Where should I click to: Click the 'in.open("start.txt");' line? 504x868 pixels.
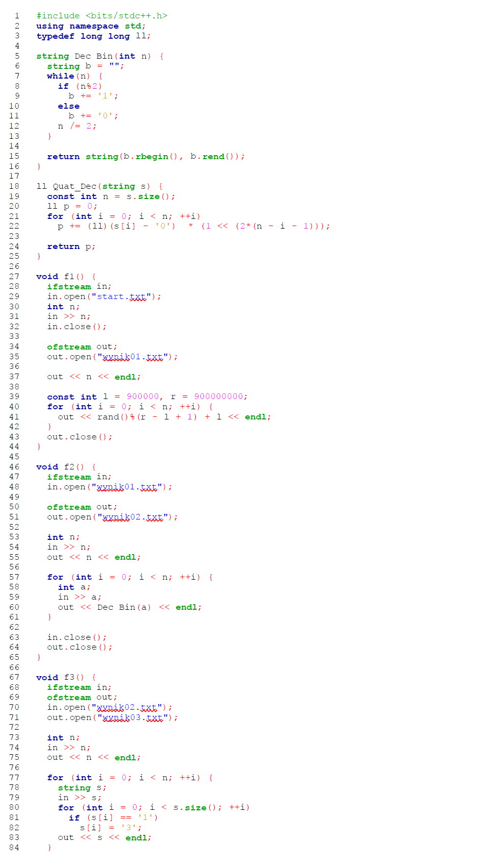click(104, 296)
